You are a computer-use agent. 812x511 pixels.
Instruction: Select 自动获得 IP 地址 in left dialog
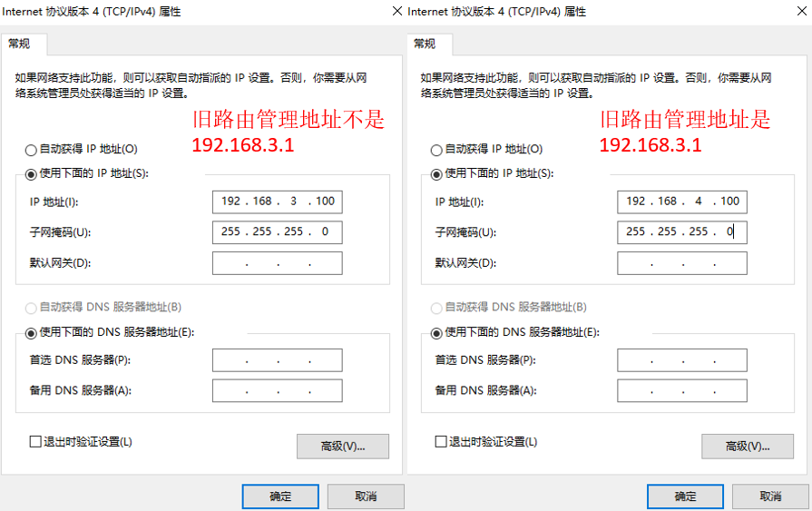(32, 150)
